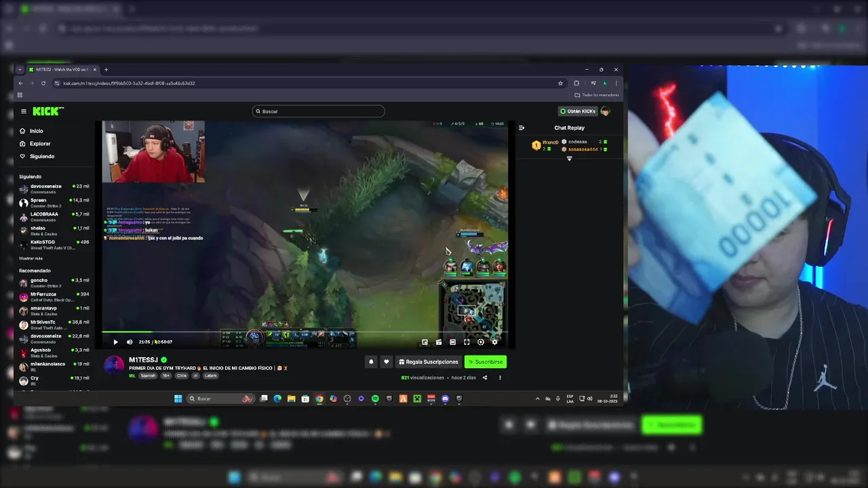This screenshot has width=868, height=488.
Task: Select the M1TESSJ VOD browser tab
Action: point(63,69)
